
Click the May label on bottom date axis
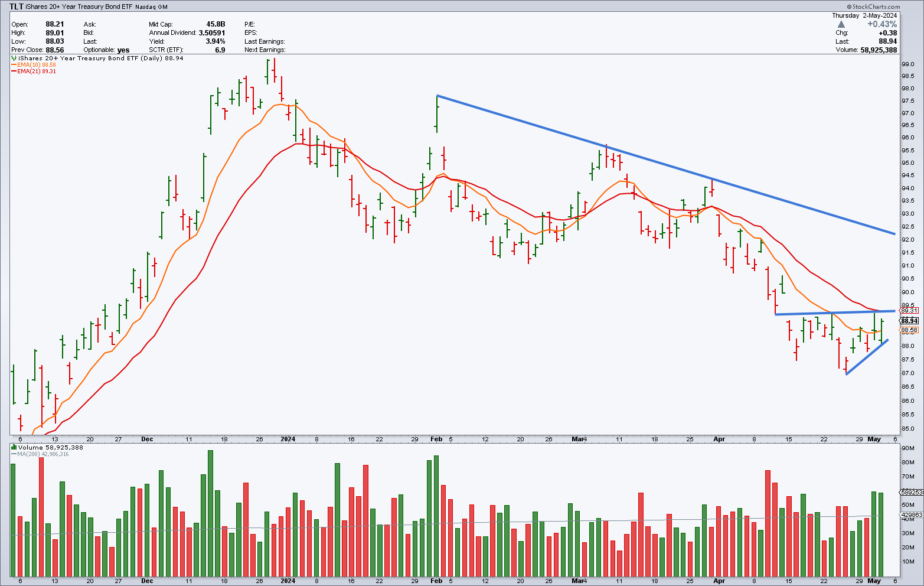874,581
